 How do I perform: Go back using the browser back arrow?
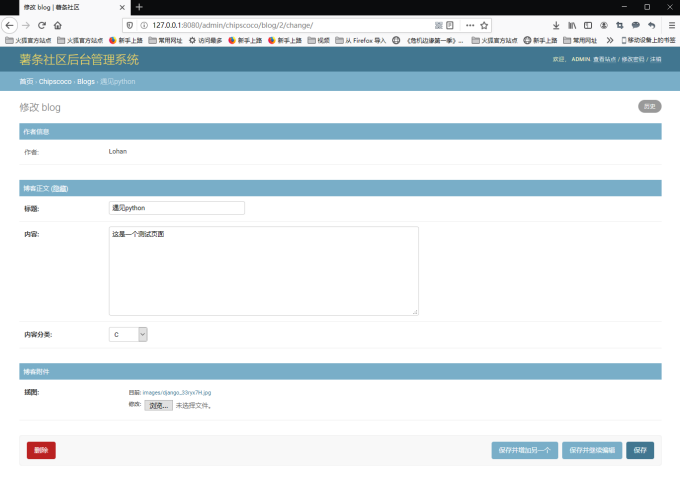tap(10, 25)
